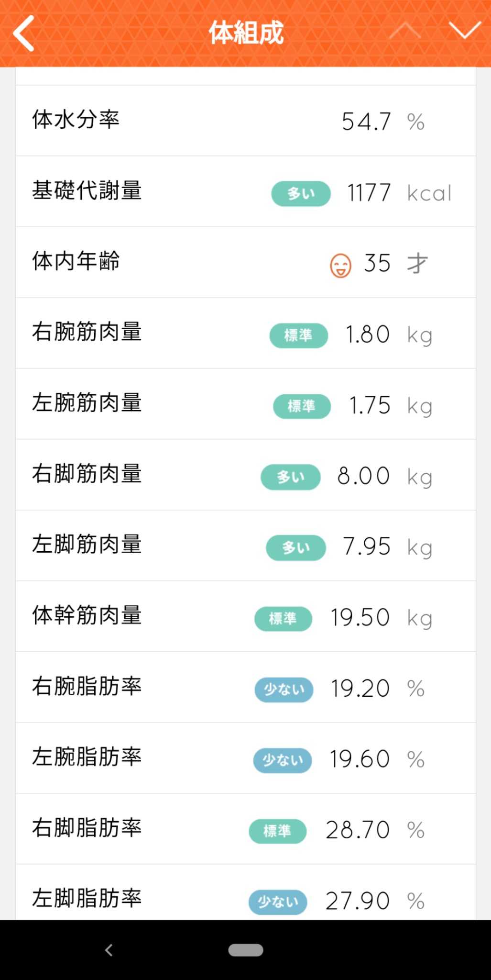Tap the smiley face icon beside 体内年齢
This screenshot has width=491, height=980.
point(340,266)
